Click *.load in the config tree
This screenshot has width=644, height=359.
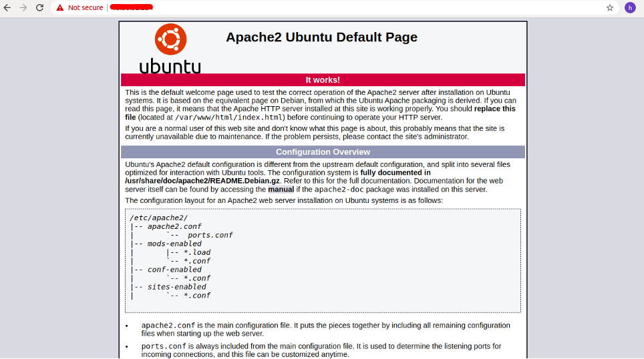coord(197,252)
